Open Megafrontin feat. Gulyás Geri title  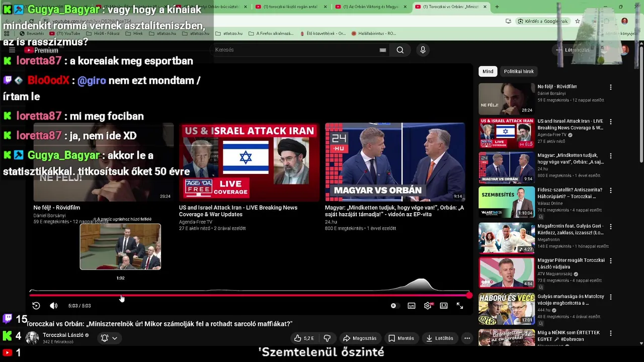571,229
